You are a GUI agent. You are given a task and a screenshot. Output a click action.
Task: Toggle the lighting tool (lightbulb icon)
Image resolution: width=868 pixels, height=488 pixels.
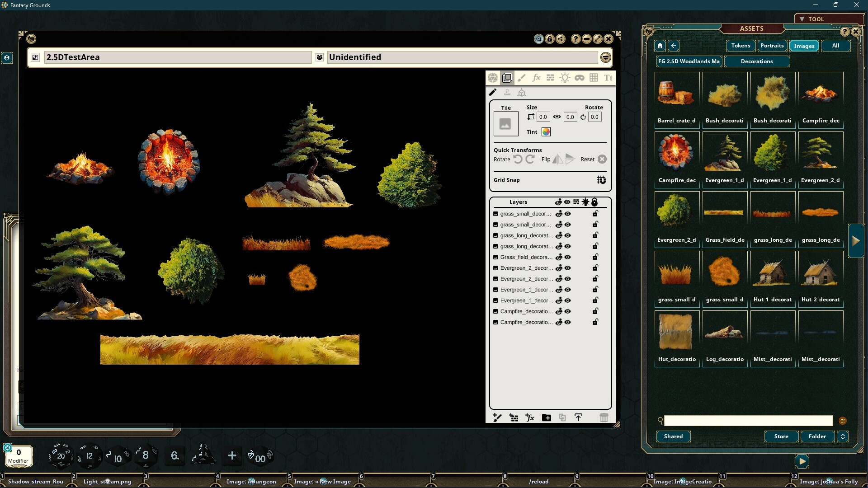click(565, 77)
